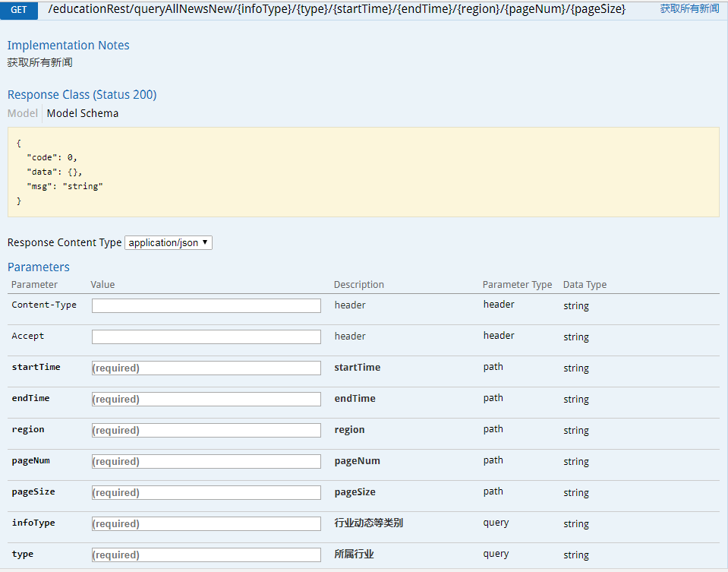Click the string data type of pageSize row

pos(576,492)
